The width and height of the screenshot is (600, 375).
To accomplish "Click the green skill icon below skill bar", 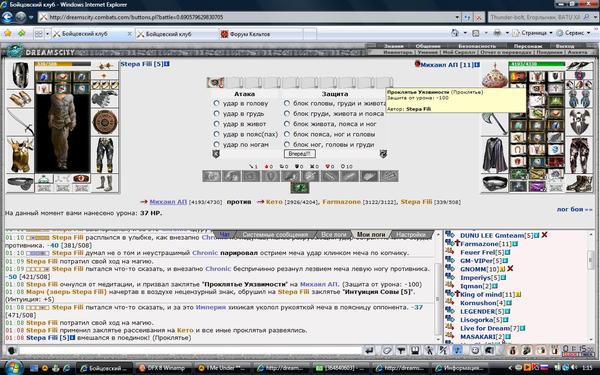I will click(300, 188).
